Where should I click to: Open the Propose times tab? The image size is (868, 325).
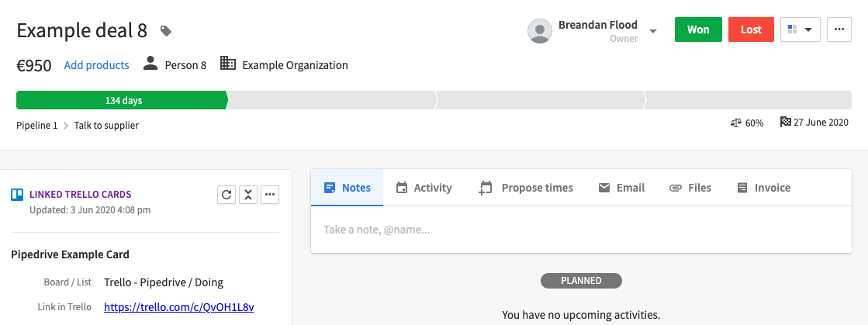526,188
